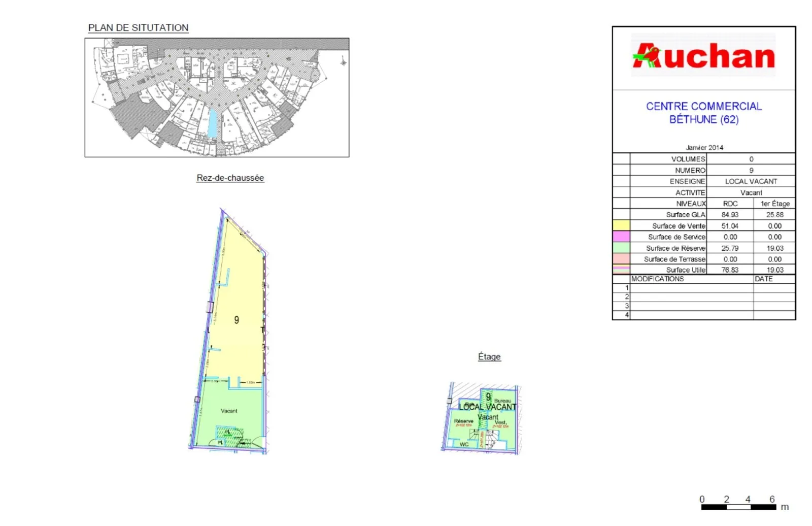Screen dimensions: 812x526
Task: Select the WC symbol on the first floor plan
Action: pyautogui.click(x=463, y=443)
